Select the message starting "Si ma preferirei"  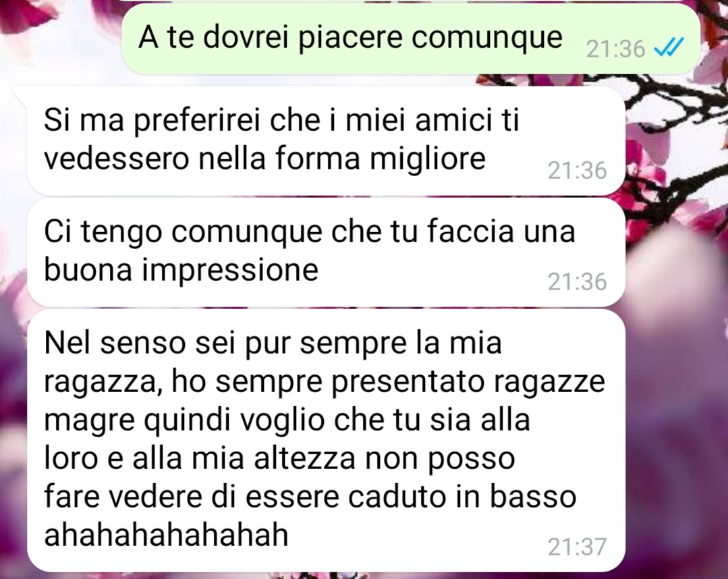[x=326, y=140]
